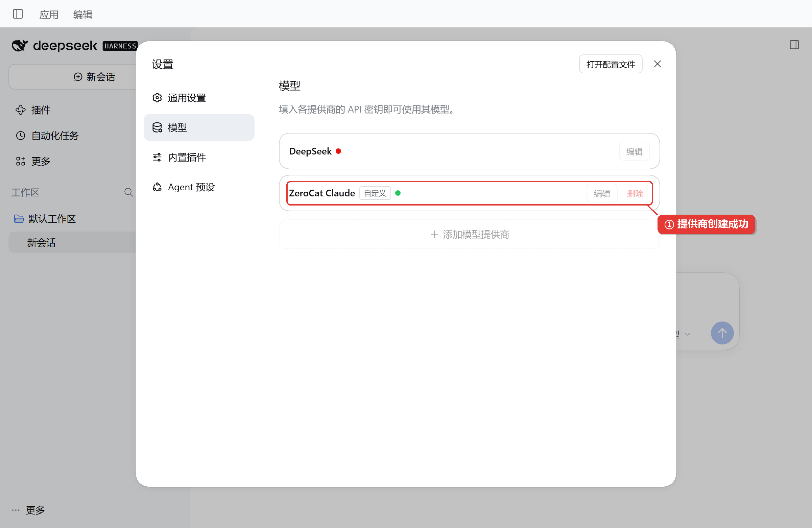
Task: Open the 应用 menu
Action: tap(49, 14)
